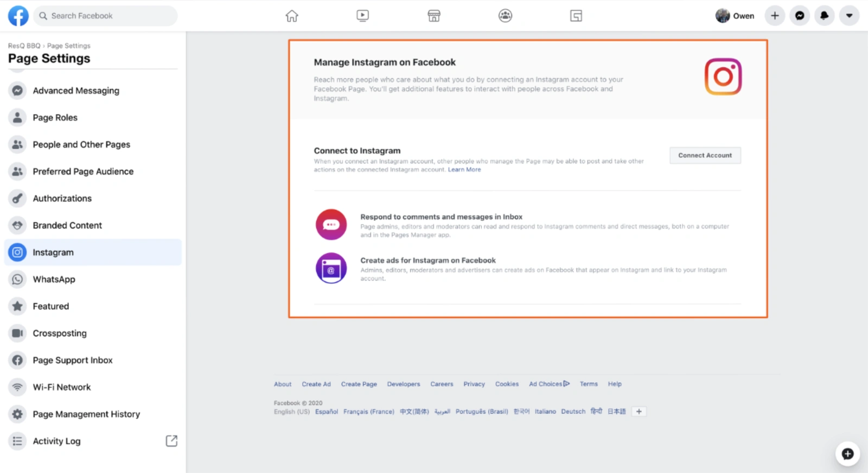Open the Home feed icon
This screenshot has width=868, height=473.
click(292, 16)
